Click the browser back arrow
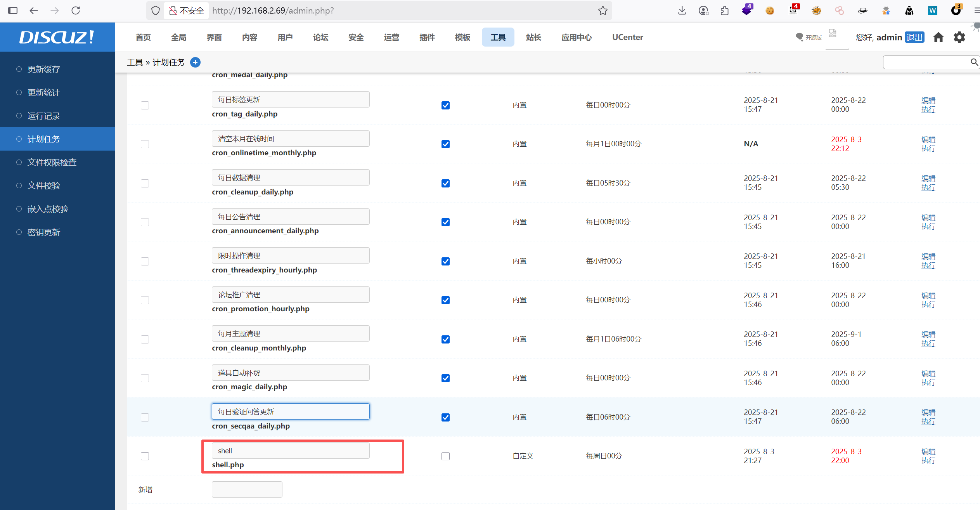 pos(34,10)
